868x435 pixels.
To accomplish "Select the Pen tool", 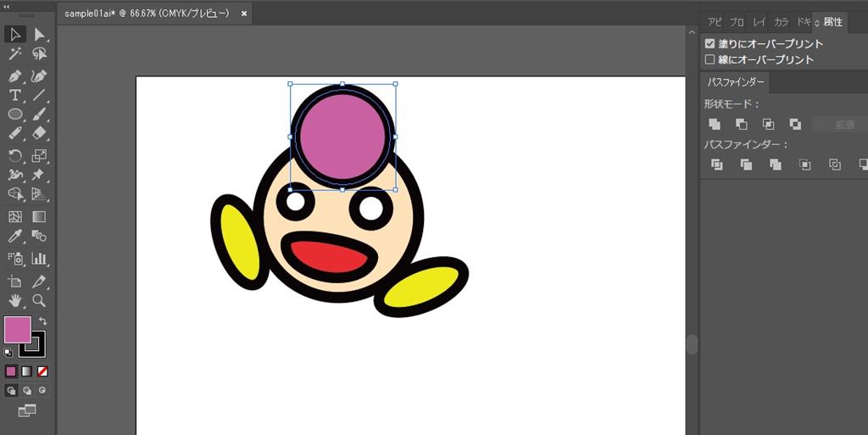I will point(14,75).
